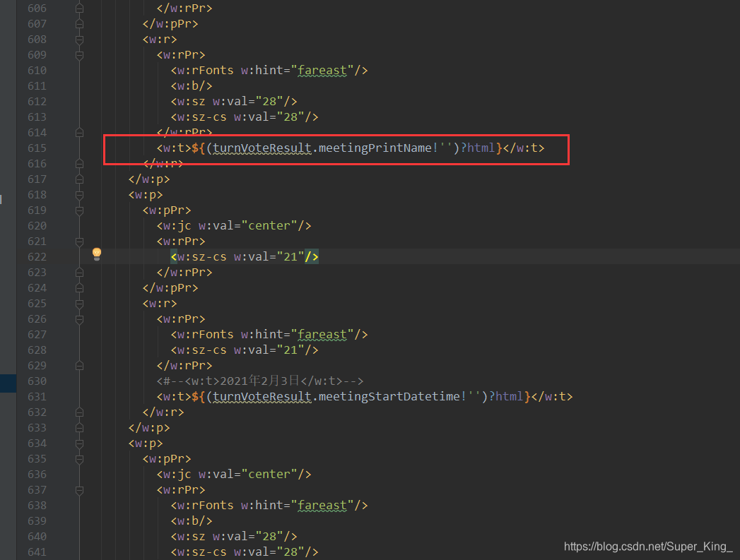
Task: Click the w:b/ tag on line 639
Action: tap(191, 521)
